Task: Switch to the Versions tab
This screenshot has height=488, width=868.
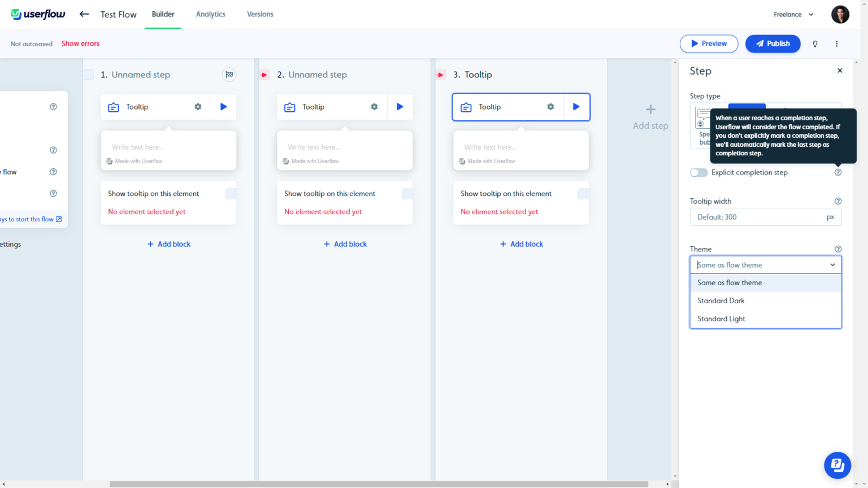Action: tap(260, 14)
